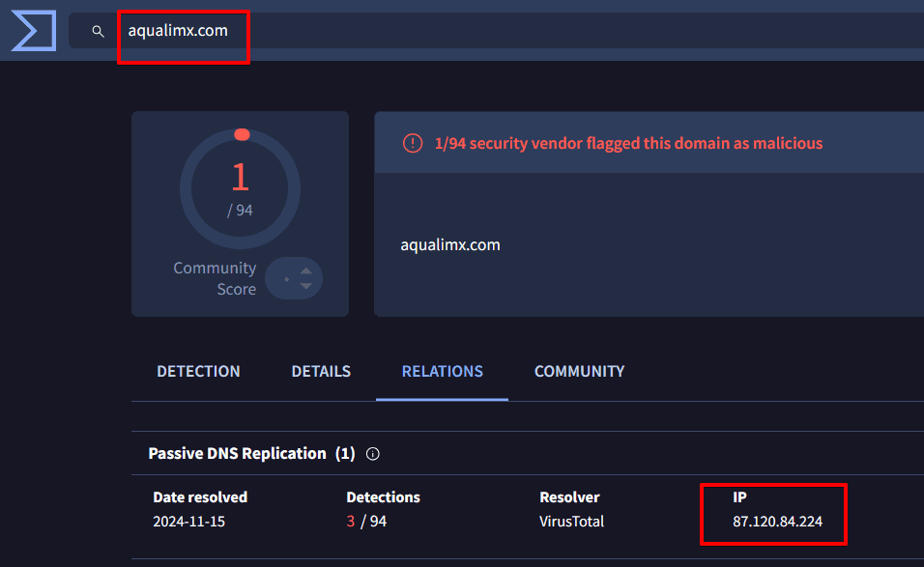The width and height of the screenshot is (924, 567).
Task: Open the COMMUNITY tab
Action: 579,372
